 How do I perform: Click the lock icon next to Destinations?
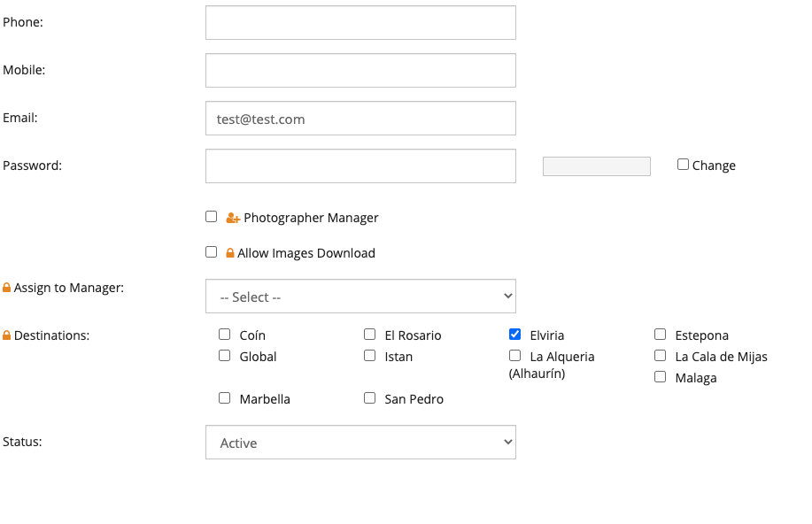(x=7, y=335)
